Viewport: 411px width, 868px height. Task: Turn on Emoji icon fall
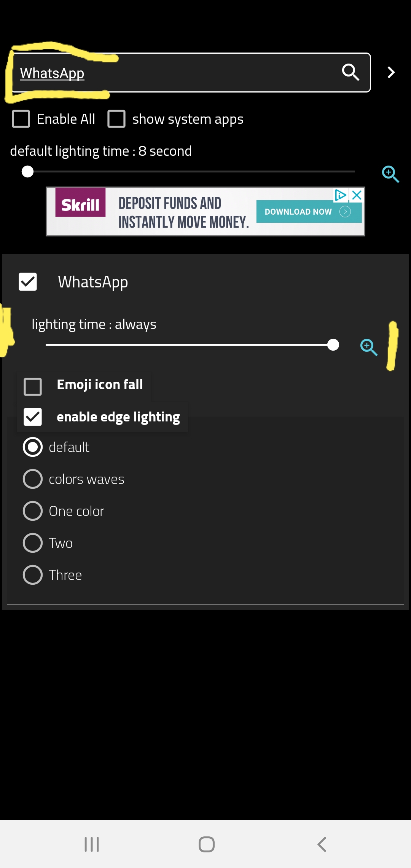tap(33, 386)
